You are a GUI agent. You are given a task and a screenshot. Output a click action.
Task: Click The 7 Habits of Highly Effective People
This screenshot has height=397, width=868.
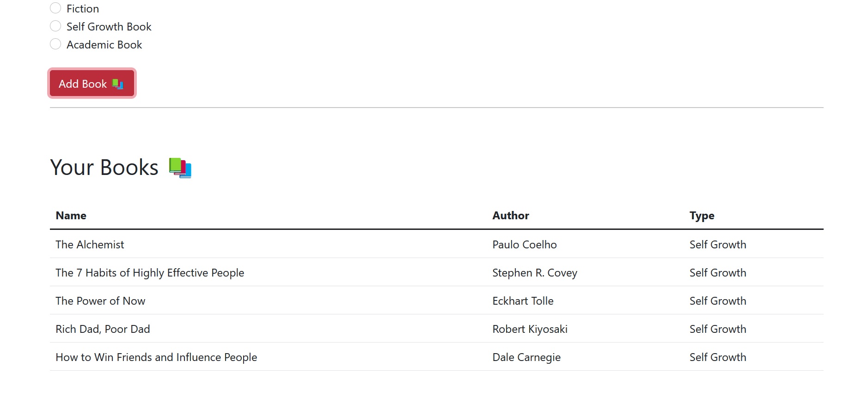(x=150, y=273)
